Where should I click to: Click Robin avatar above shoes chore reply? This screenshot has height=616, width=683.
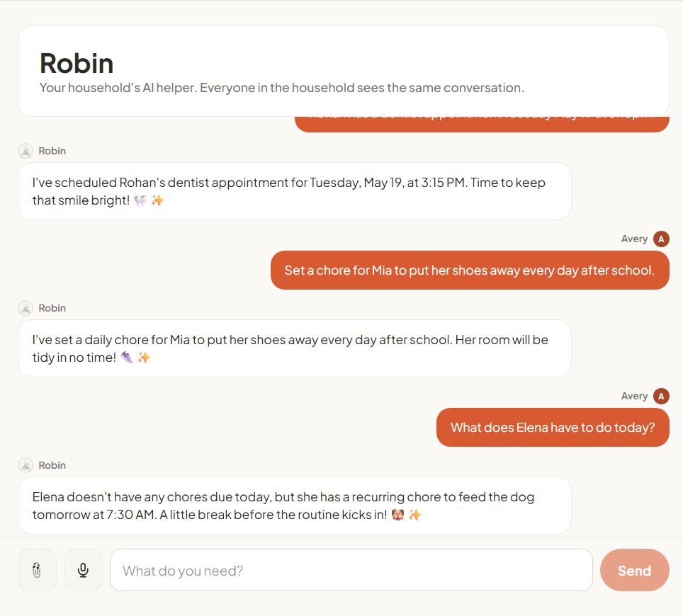click(26, 308)
